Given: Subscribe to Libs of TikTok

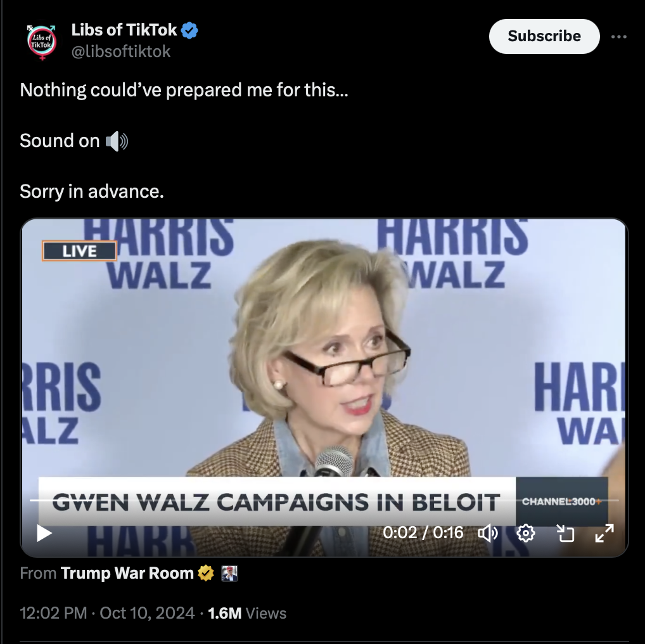Looking at the screenshot, I should [x=544, y=36].
